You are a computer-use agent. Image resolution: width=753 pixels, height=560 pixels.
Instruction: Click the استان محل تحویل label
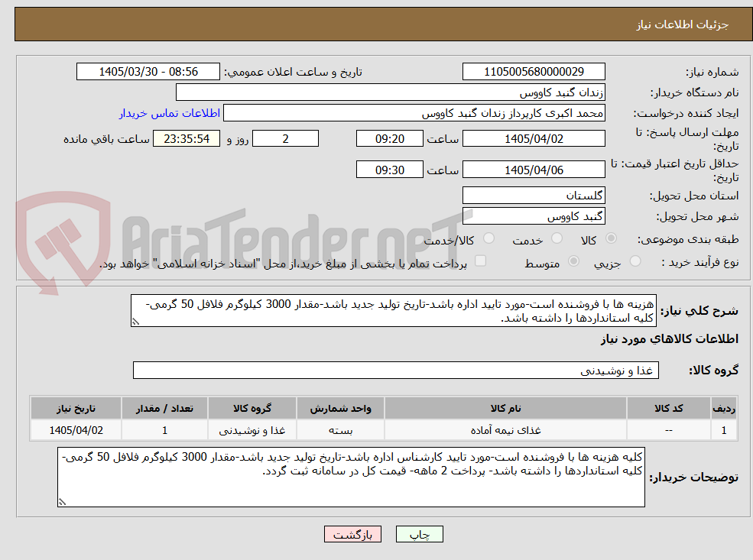pyautogui.click(x=694, y=196)
